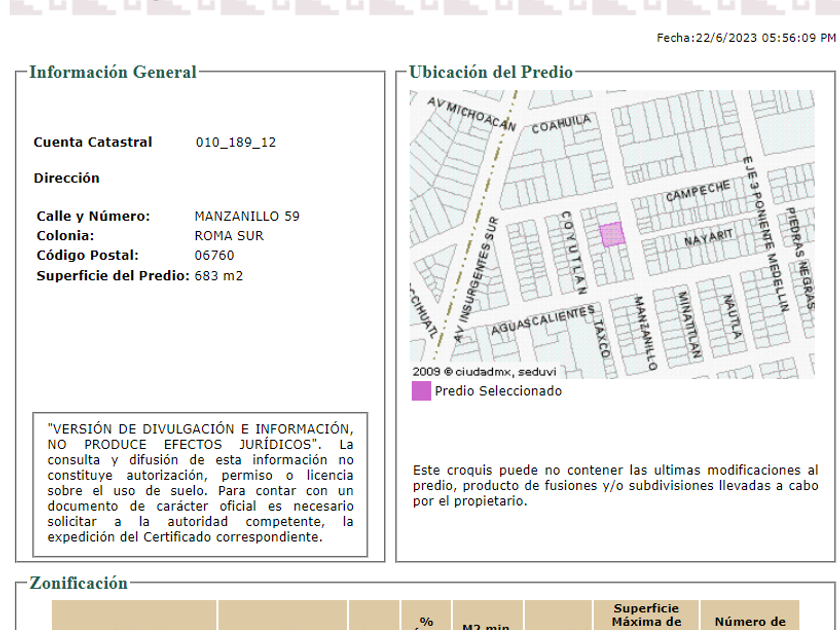Click the MANZANILLO 59 address value
This screenshot has width=840, height=630.
pos(246,216)
